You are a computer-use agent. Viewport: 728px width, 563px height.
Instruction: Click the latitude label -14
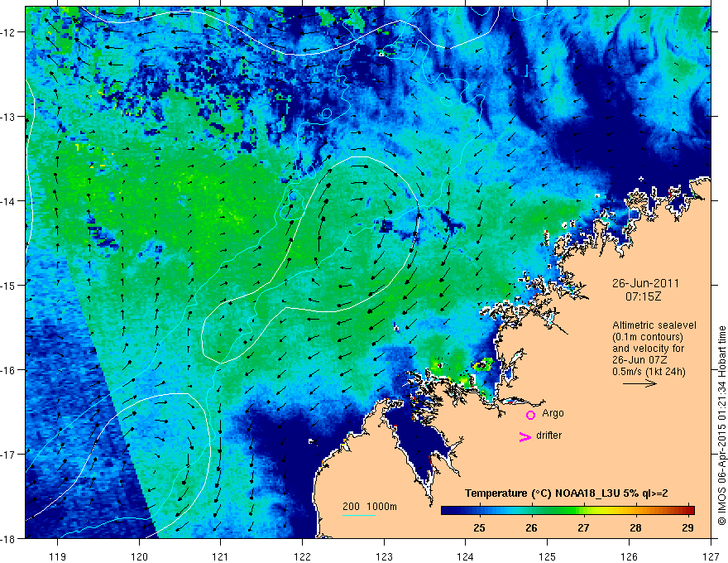tap(9, 201)
